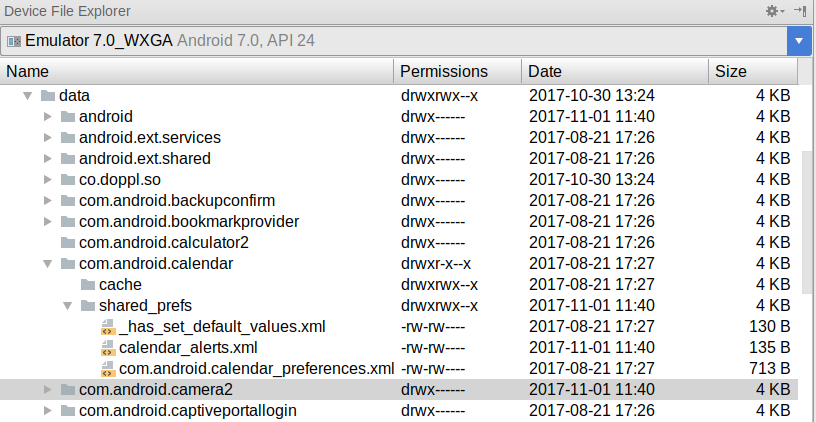Image resolution: width=816 pixels, height=422 pixels.
Task: Select the calendar_alerts.xml file icon
Action: point(108,348)
